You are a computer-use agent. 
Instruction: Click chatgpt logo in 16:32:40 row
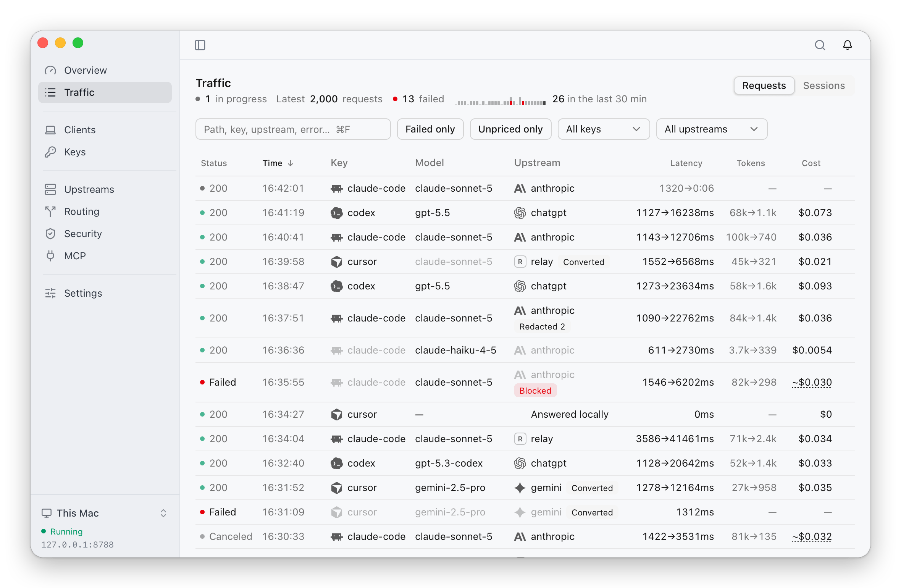[520, 463]
